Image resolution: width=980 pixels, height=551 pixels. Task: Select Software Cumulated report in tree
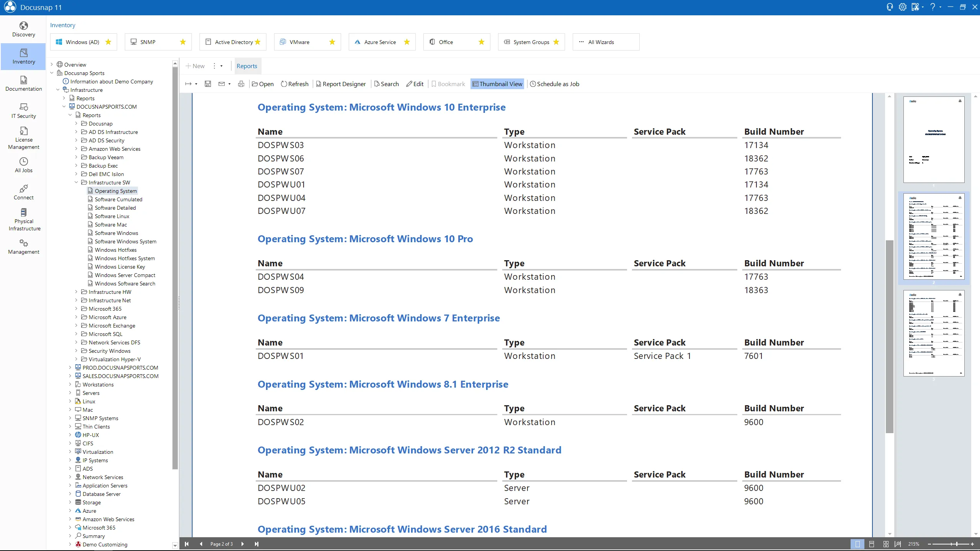(x=118, y=199)
